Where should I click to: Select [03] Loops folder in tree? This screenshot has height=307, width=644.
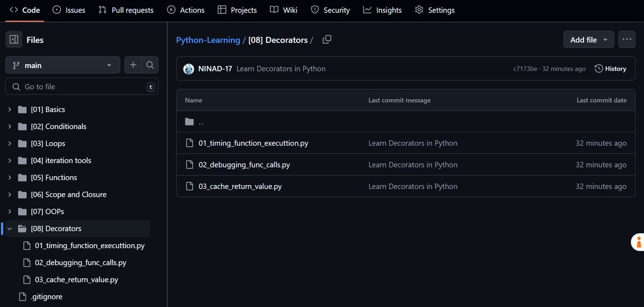[x=48, y=144]
